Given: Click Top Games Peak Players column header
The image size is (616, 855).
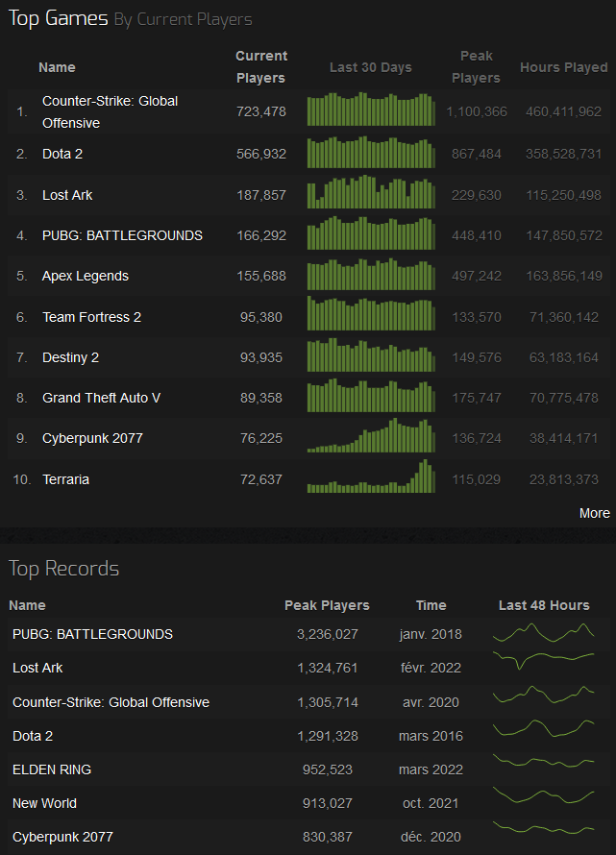Looking at the screenshot, I should click(477, 67).
